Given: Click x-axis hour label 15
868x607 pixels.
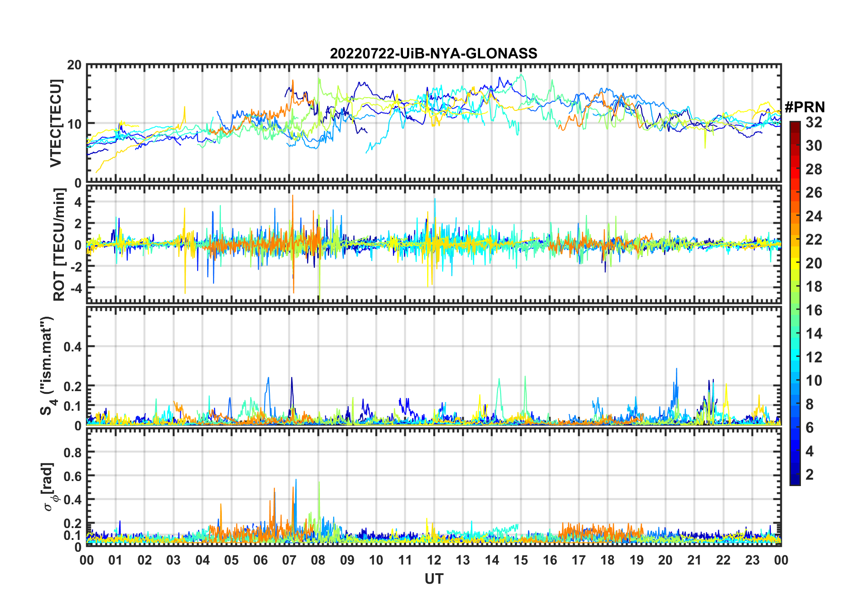Looking at the screenshot, I should pyautogui.click(x=521, y=560).
